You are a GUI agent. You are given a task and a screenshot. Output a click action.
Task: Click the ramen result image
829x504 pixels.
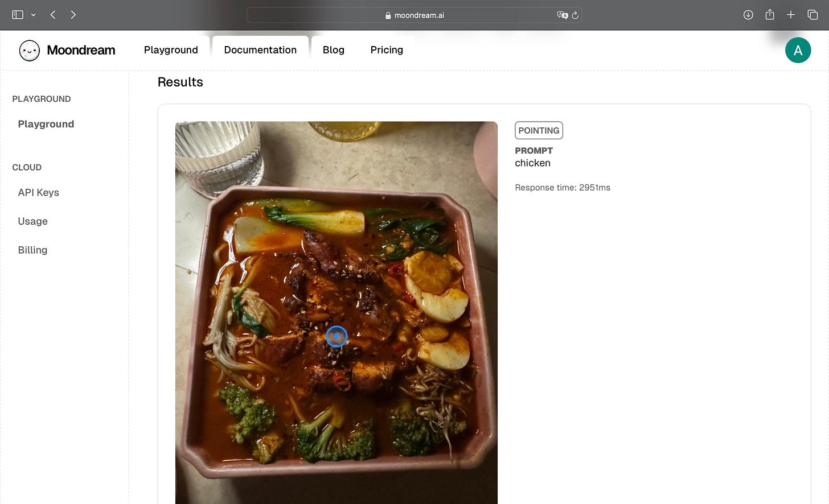coord(336,312)
